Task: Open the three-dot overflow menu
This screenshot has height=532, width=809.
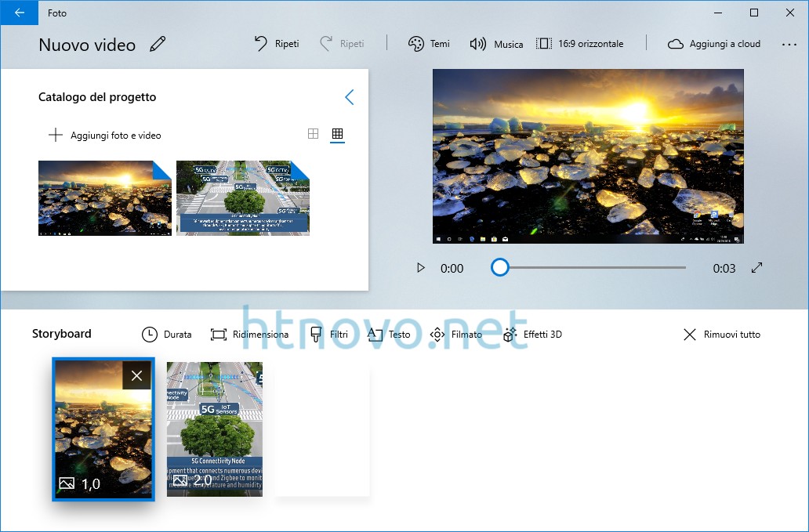Action: click(789, 45)
